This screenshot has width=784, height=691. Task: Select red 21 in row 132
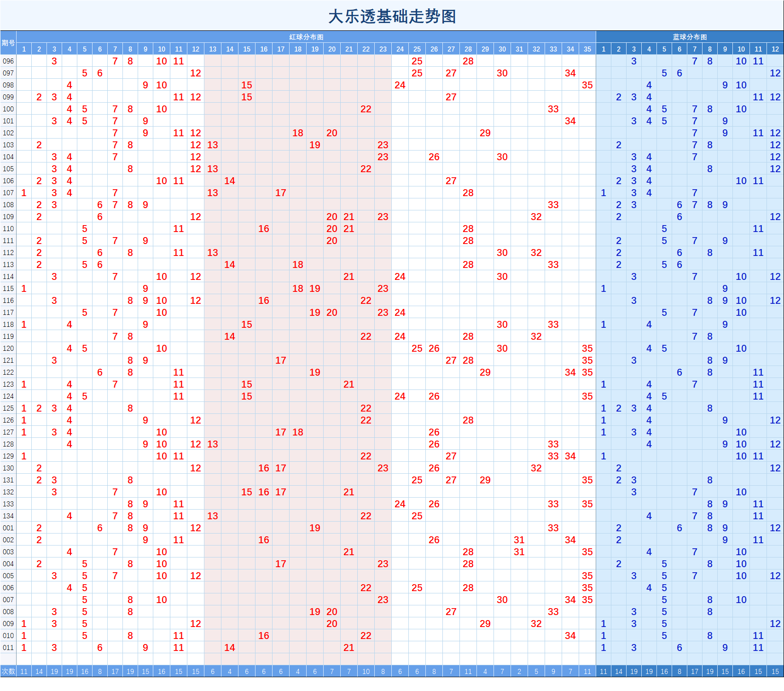click(x=349, y=492)
